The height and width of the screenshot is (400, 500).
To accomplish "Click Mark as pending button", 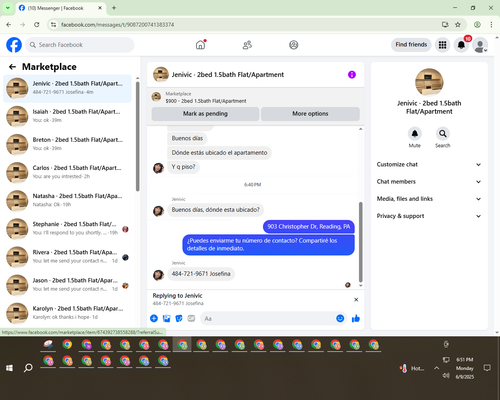I will 205,114.
